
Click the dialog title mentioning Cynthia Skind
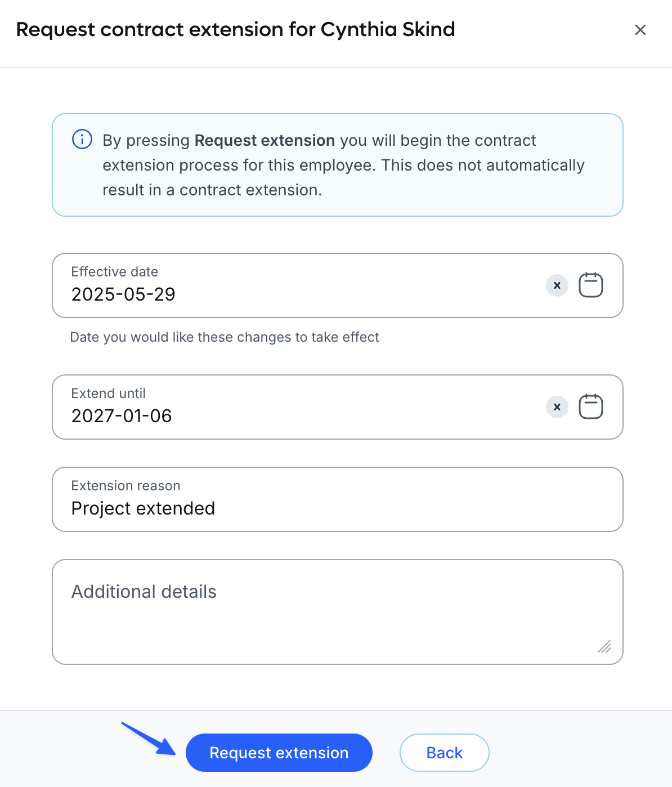point(235,29)
